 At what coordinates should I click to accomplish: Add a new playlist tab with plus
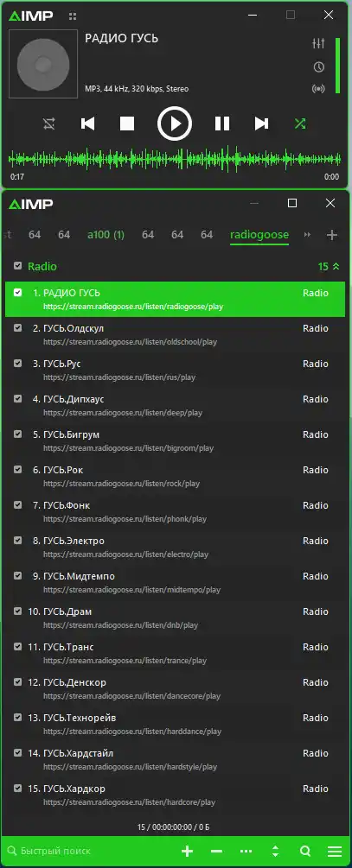[x=332, y=235]
